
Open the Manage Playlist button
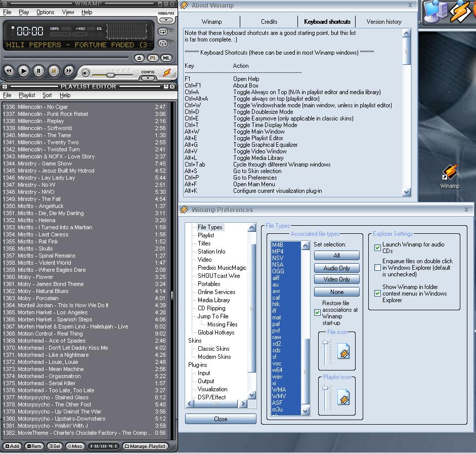145,446
